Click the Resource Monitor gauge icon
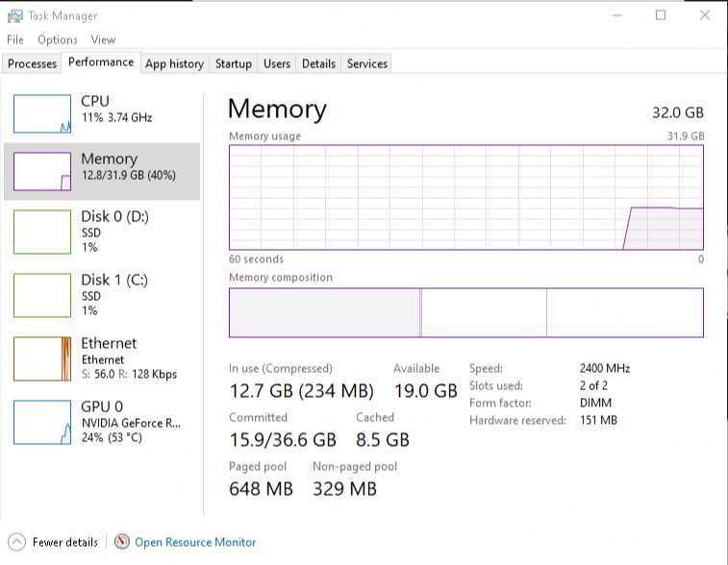 click(x=122, y=542)
